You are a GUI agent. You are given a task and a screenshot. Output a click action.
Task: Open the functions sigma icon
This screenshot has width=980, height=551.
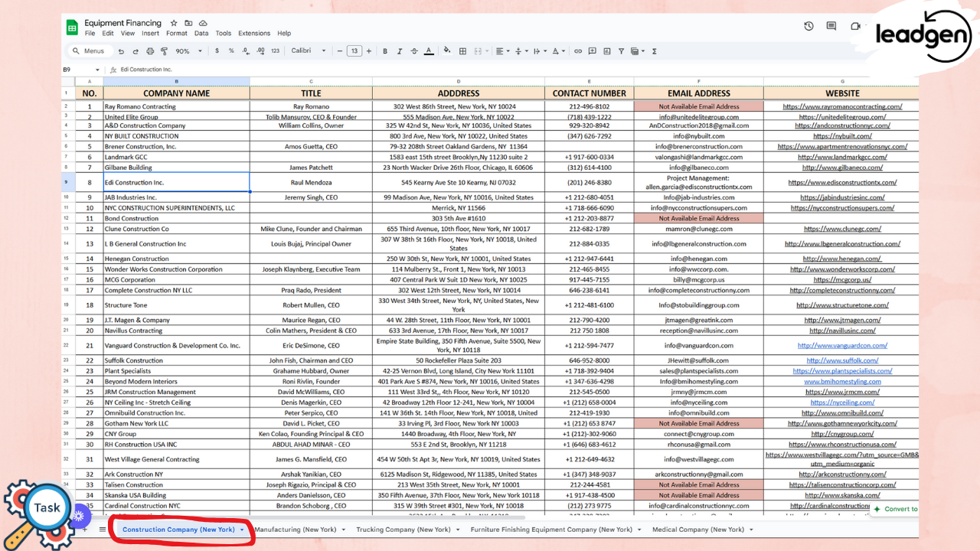[655, 51]
